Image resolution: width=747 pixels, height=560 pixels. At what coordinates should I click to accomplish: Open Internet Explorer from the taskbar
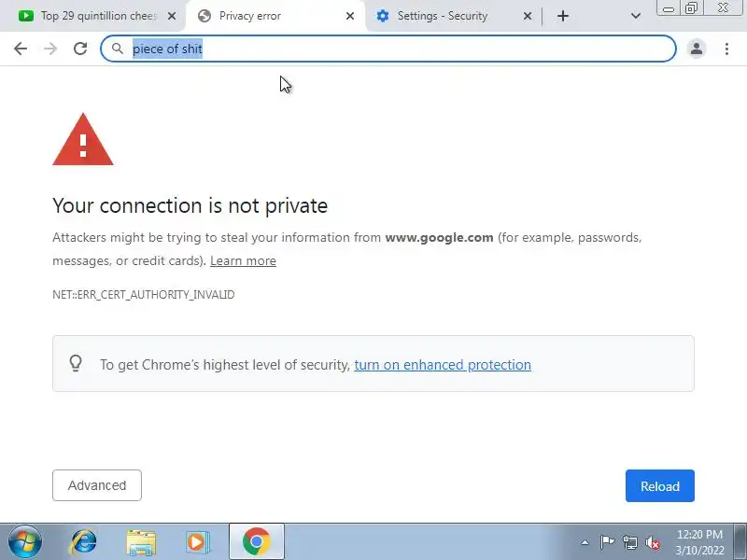(83, 542)
